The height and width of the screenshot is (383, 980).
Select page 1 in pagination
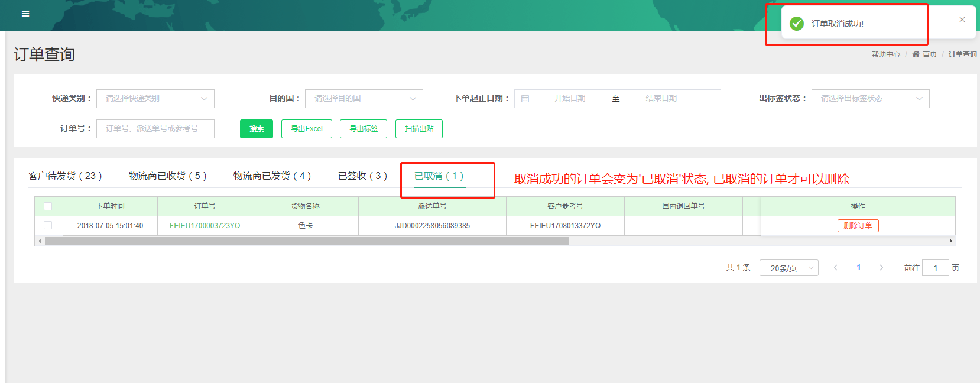pyautogui.click(x=859, y=268)
